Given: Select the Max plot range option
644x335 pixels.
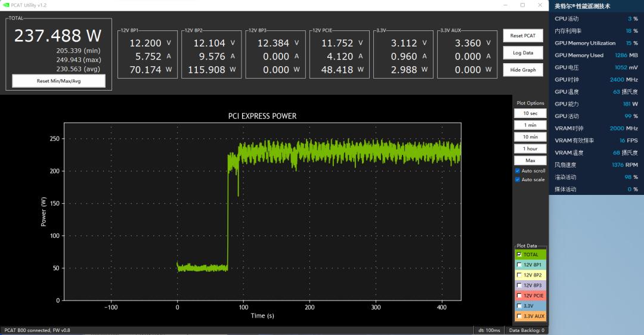Looking at the screenshot, I should click(x=530, y=160).
